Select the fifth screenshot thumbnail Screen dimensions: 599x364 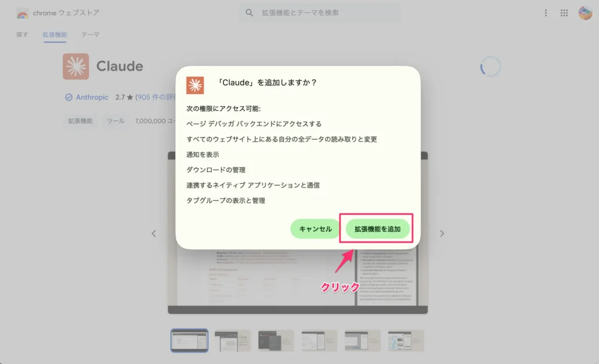click(363, 341)
